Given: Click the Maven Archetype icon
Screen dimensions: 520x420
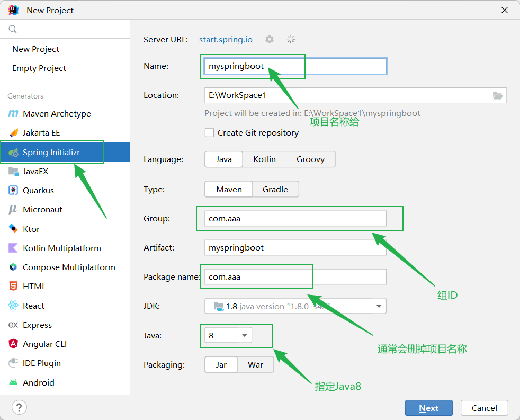Looking at the screenshot, I should [13, 113].
